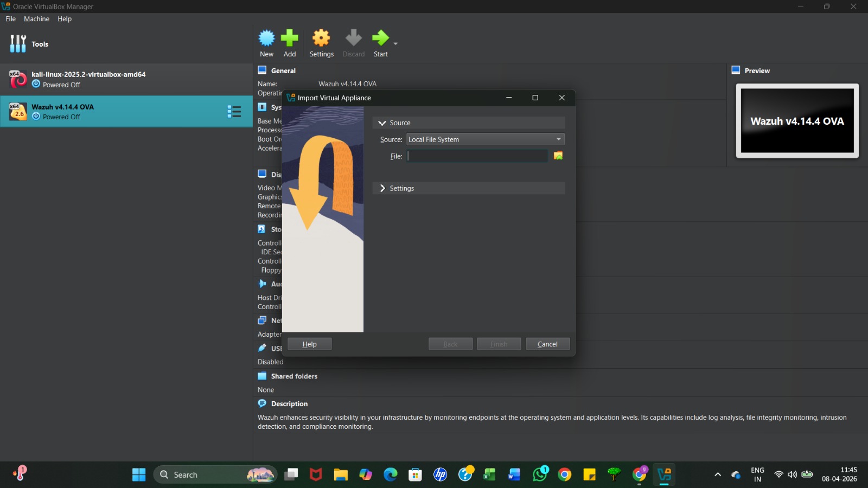
Task: Open McAfee from the taskbar
Action: click(316, 475)
